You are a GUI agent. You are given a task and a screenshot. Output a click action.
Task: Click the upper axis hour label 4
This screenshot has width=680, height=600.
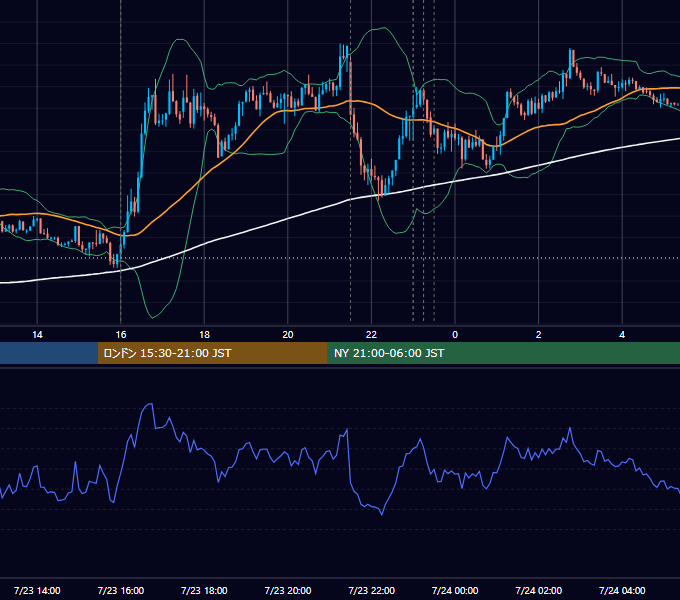pyautogui.click(x=622, y=335)
